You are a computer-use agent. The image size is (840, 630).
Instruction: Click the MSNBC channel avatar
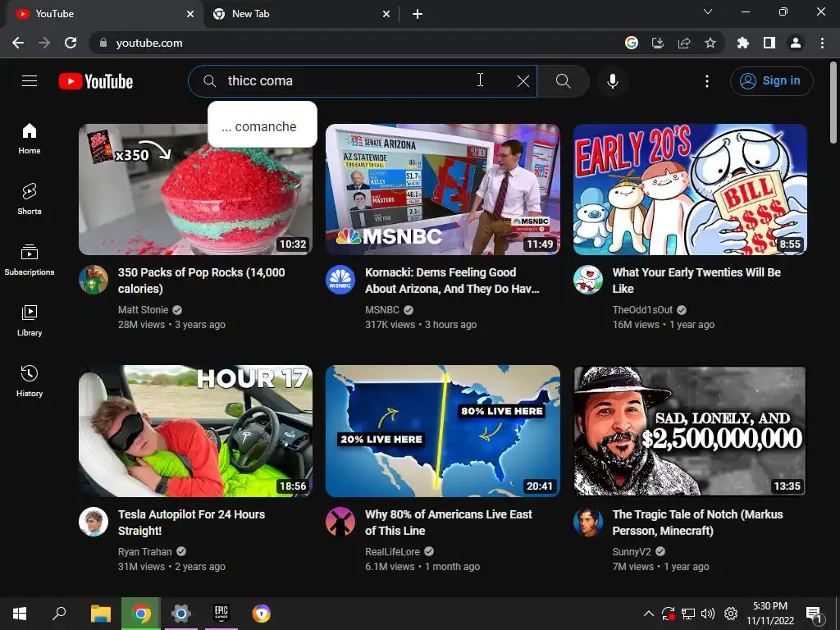[340, 280]
